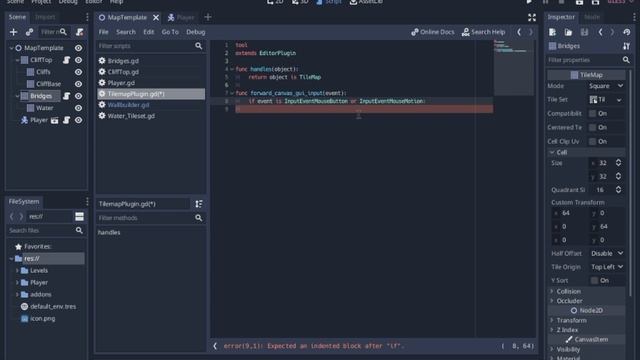Open Wallbuilder.gd in scripts list
The height and width of the screenshot is (360, 640).
tap(128, 105)
